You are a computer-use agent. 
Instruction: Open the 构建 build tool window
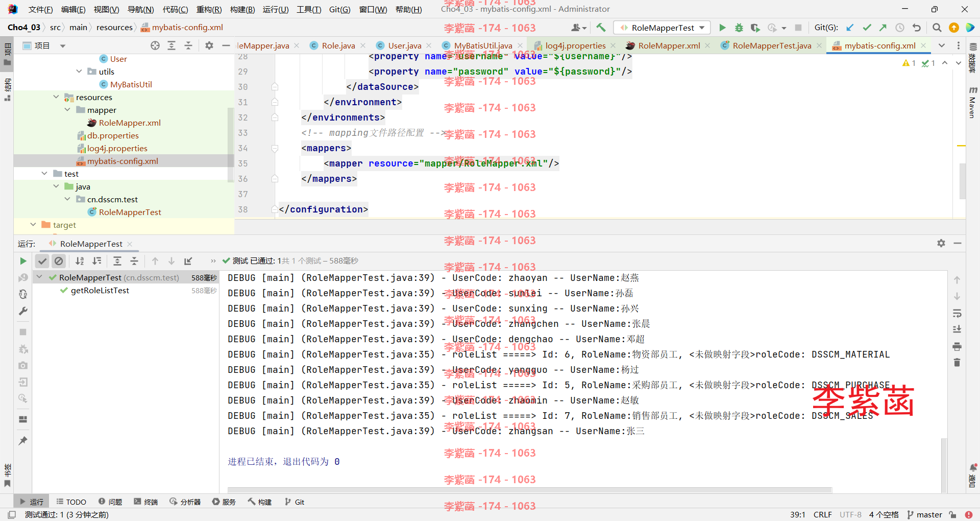(260, 502)
